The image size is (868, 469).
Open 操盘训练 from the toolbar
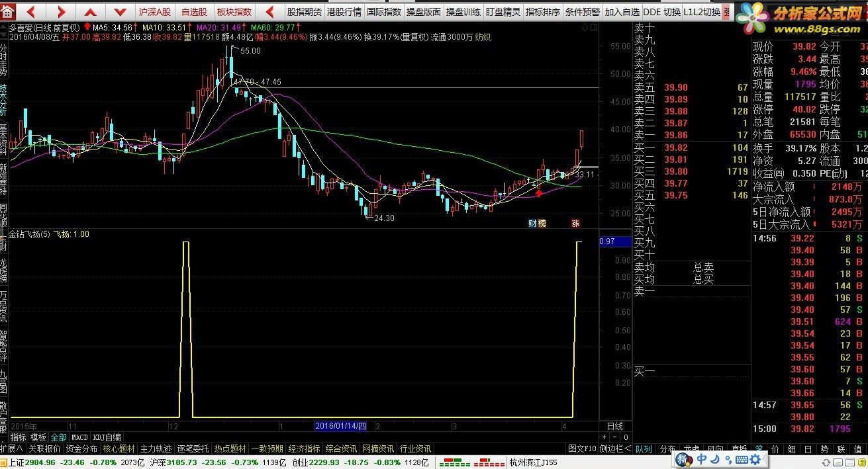(x=463, y=12)
